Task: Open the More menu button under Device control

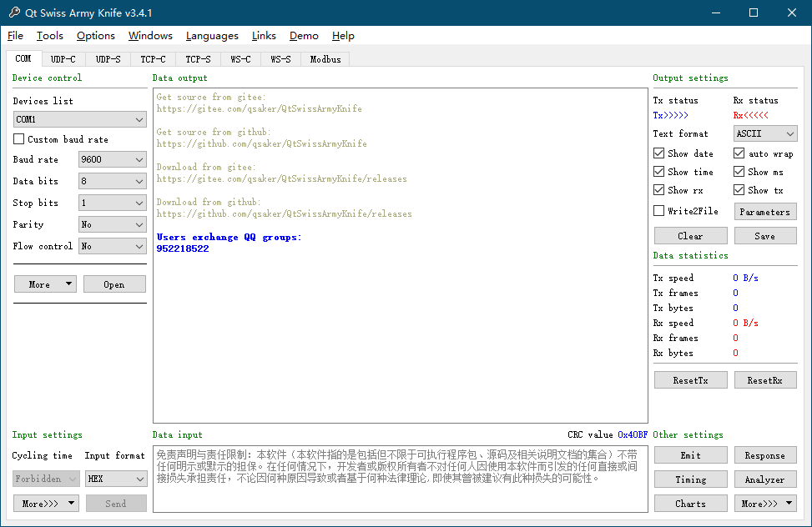Action: 46,284
